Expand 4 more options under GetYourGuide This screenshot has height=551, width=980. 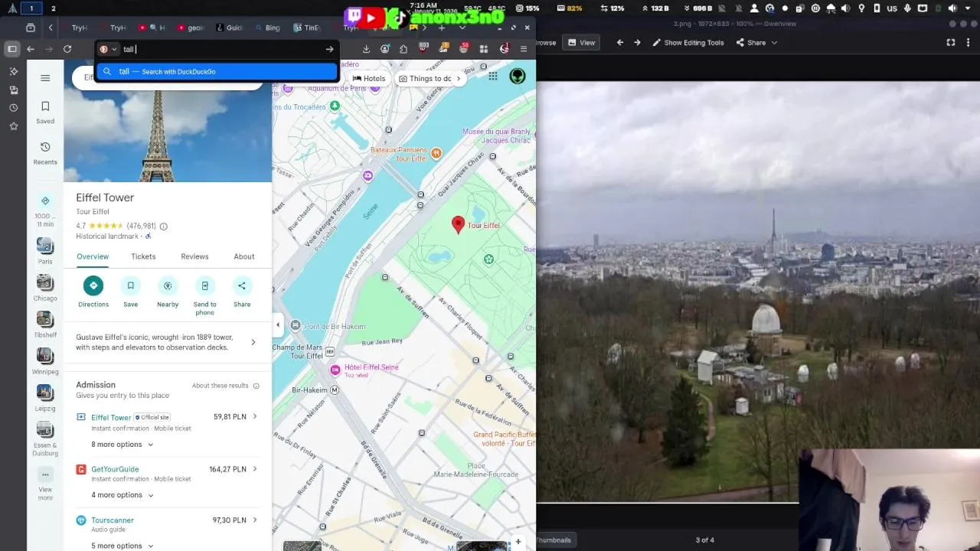[122, 495]
